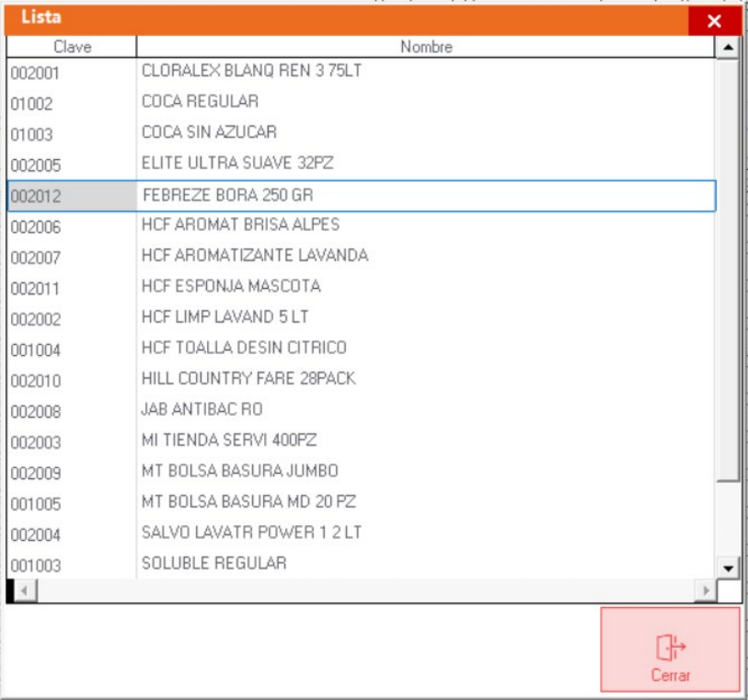Click the Cerrar button
Viewport: 748px width, 700px height.
coord(670,649)
